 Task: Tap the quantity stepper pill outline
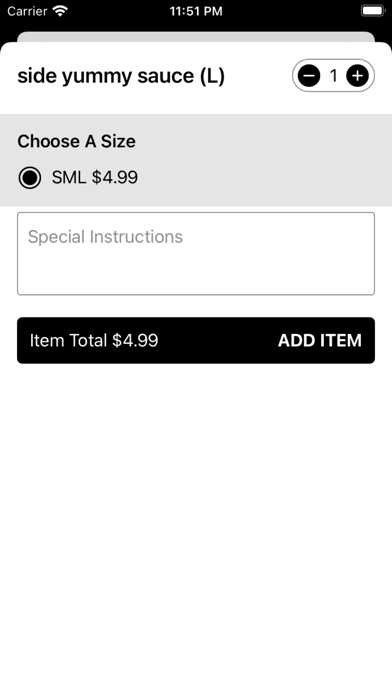(333, 76)
